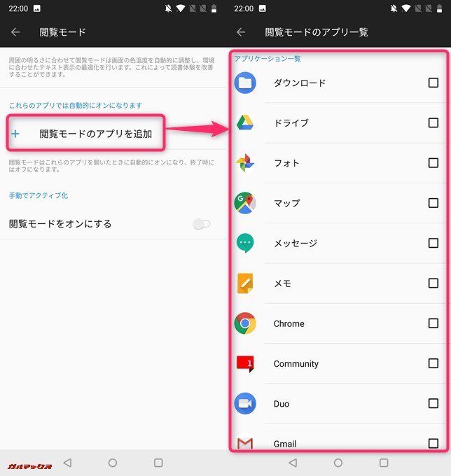This screenshot has width=451, height=476.
Task: Open recent apps square on right phone
Action: [384, 463]
